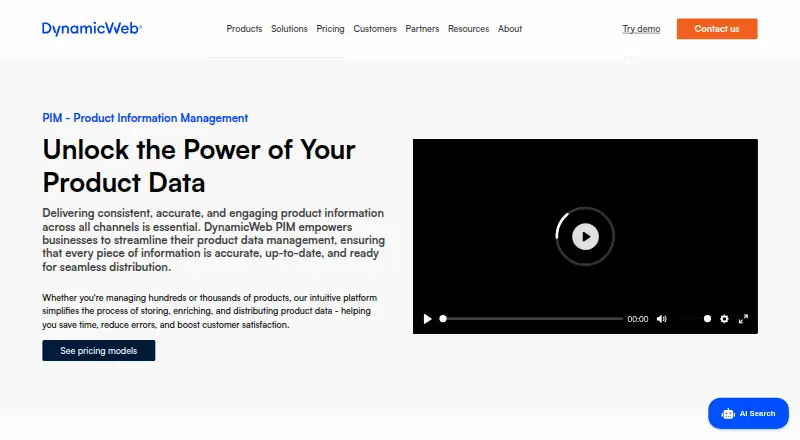Mute the video using the speaker icon
Image resolution: width=800 pixels, height=440 pixels.
(662, 319)
